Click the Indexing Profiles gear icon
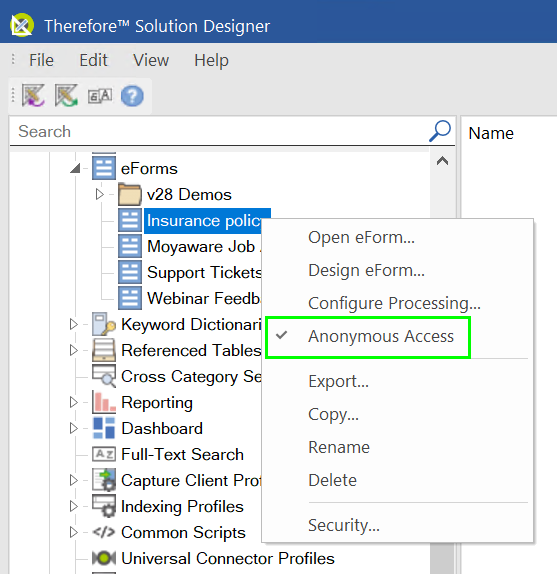The image size is (557, 574). [x=104, y=506]
